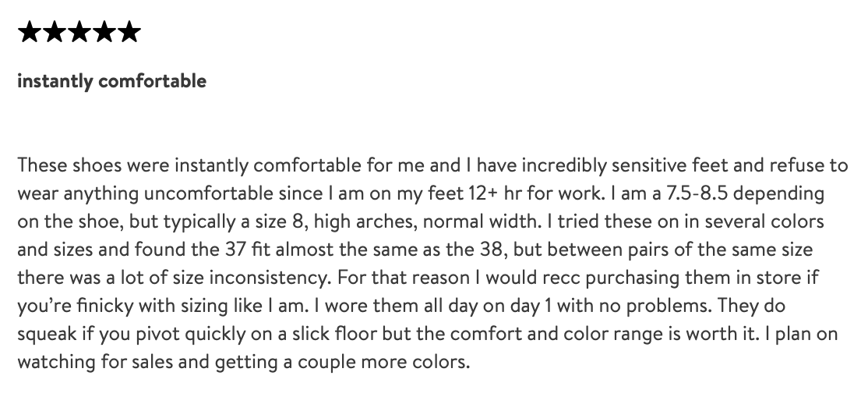
Task: Click the third, middle rating star
Action: tap(79, 32)
